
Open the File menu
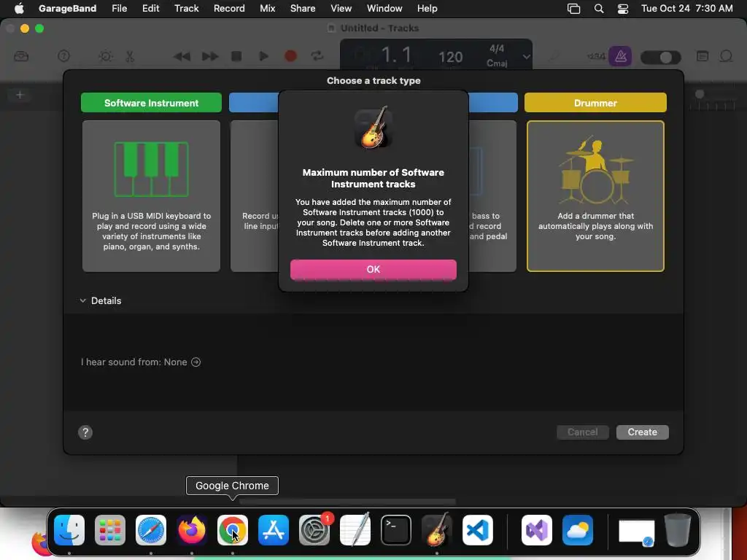point(119,8)
